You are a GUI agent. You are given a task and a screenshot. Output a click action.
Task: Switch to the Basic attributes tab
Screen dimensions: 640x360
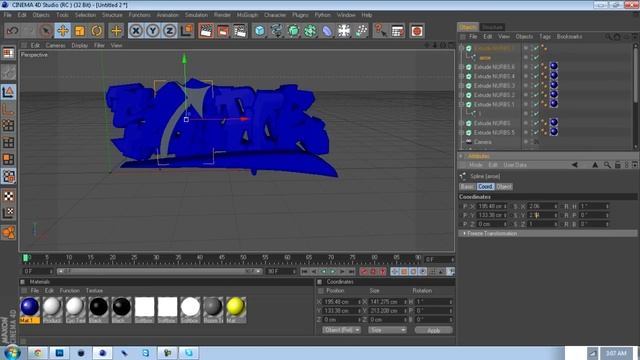(467, 187)
